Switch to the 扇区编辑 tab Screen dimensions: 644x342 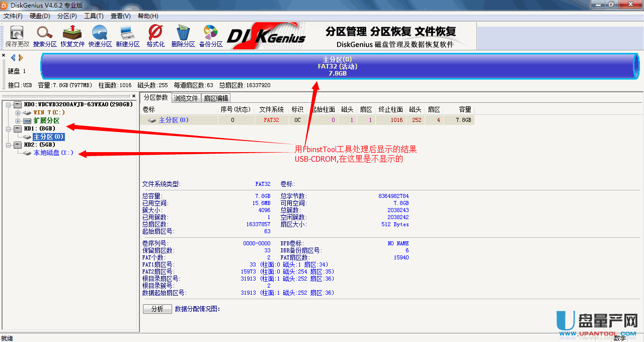(x=215, y=98)
